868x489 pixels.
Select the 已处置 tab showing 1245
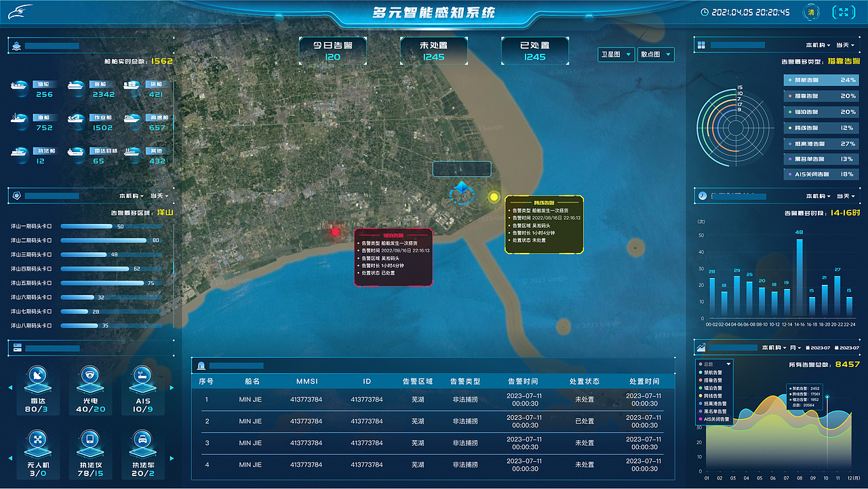(x=535, y=51)
